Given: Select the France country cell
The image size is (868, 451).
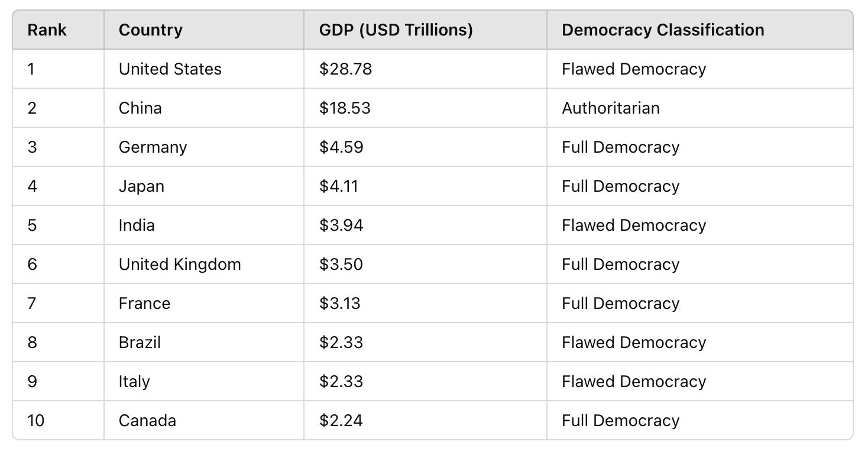Looking at the screenshot, I should (144, 304).
